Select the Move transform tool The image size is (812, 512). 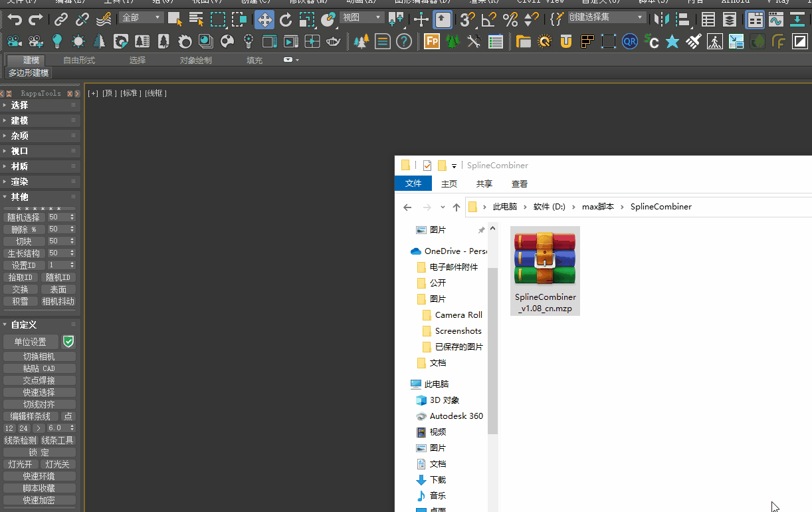click(264, 19)
